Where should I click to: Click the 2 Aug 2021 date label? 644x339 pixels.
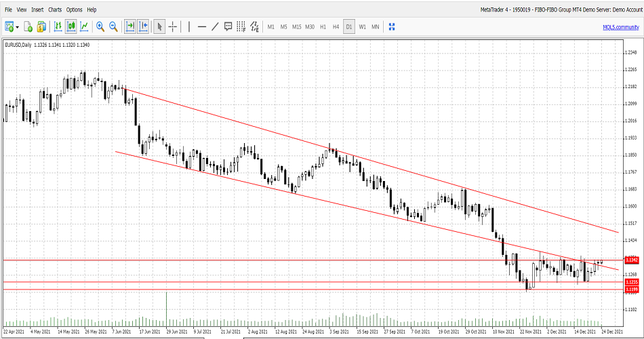tap(258, 331)
